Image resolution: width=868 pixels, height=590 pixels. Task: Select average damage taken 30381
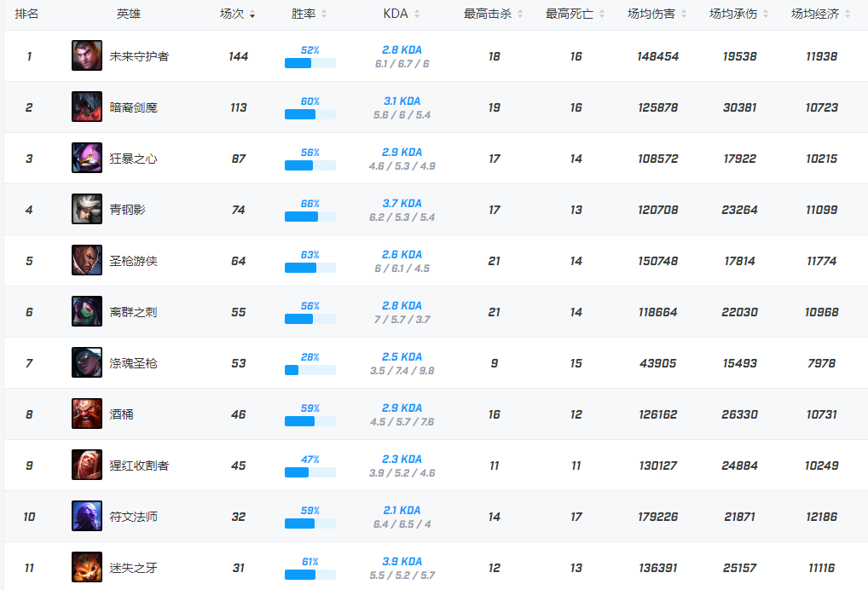click(x=739, y=107)
